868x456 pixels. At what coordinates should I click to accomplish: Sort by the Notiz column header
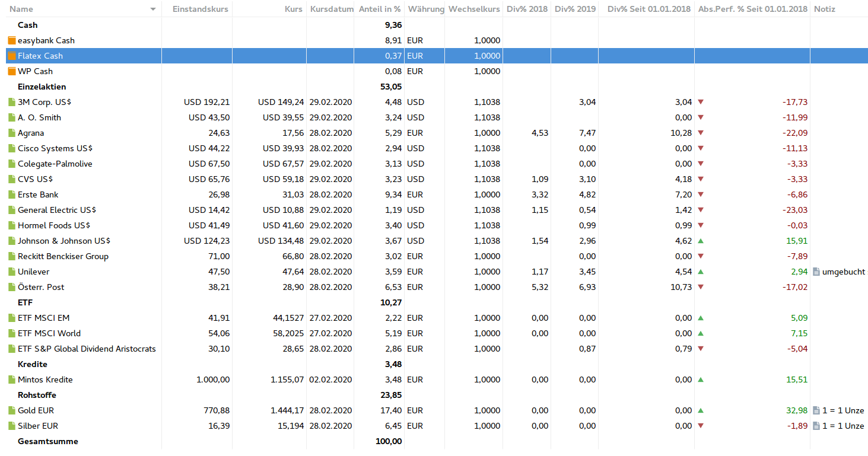tap(825, 9)
